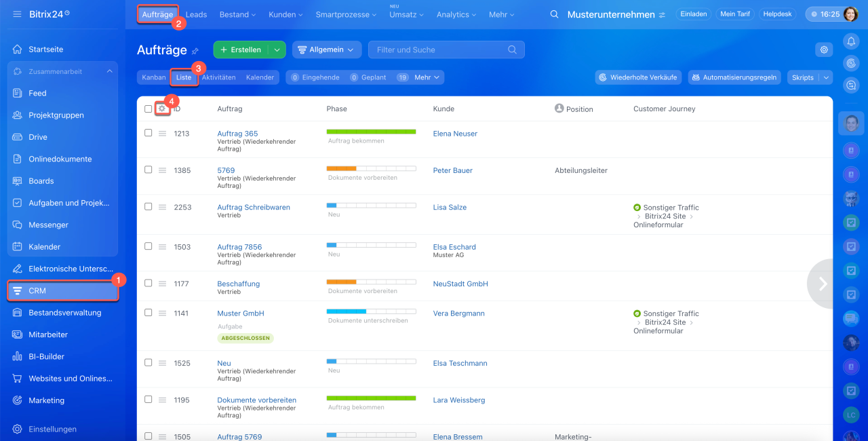Click into the Filter und Suche field
This screenshot has height=441, width=868.
point(437,50)
